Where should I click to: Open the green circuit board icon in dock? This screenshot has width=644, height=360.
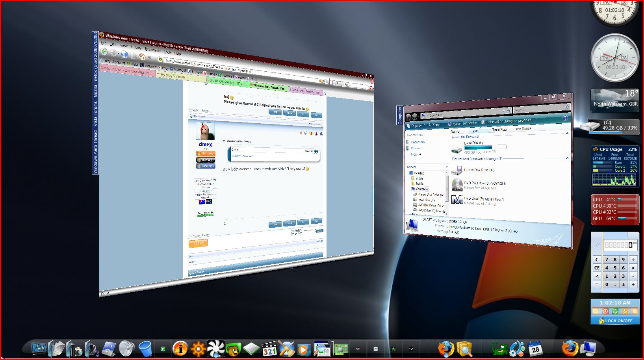tap(341, 349)
